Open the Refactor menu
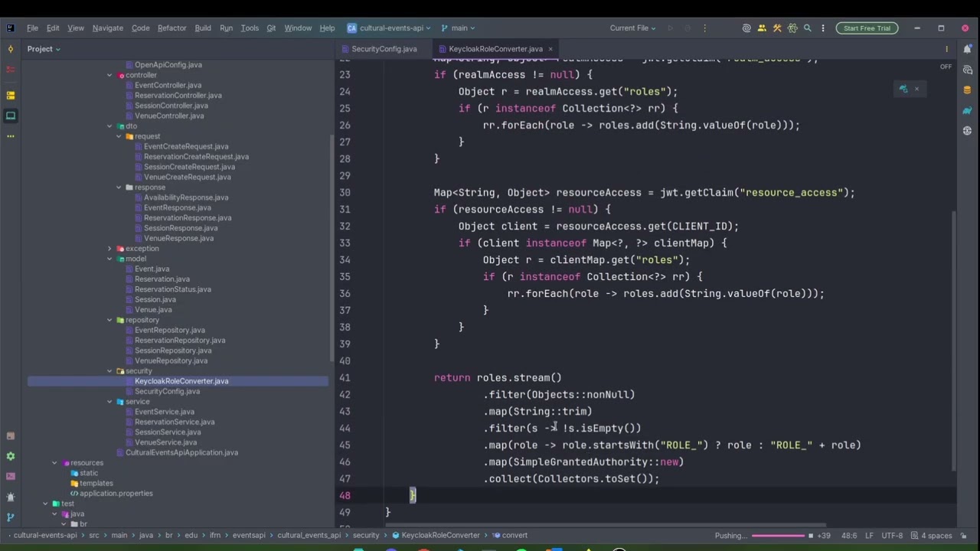 pyautogui.click(x=172, y=28)
